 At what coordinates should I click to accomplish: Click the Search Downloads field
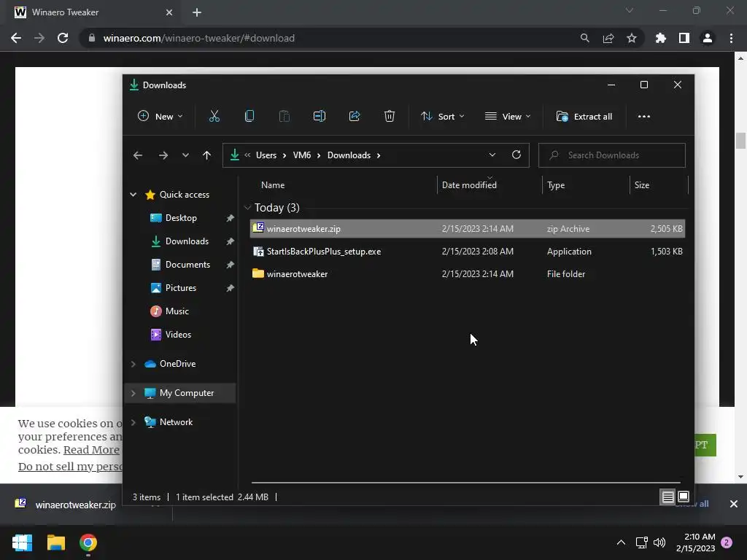612,155
